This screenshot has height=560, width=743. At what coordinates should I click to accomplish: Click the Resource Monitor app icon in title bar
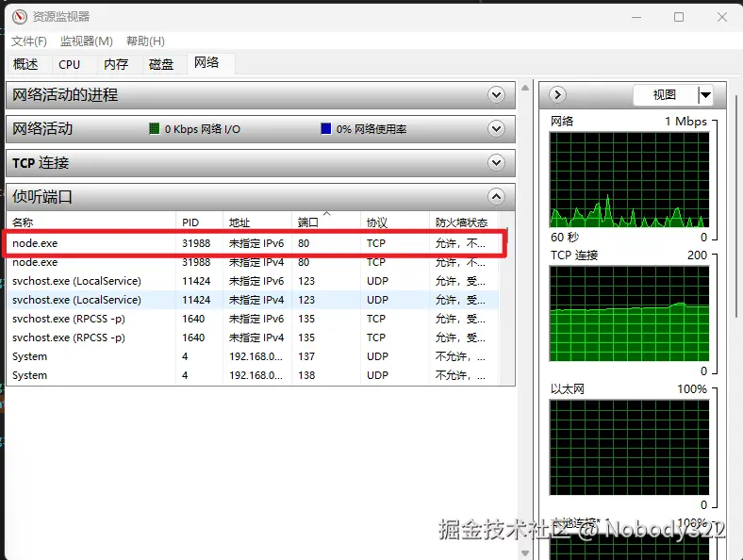point(20,17)
